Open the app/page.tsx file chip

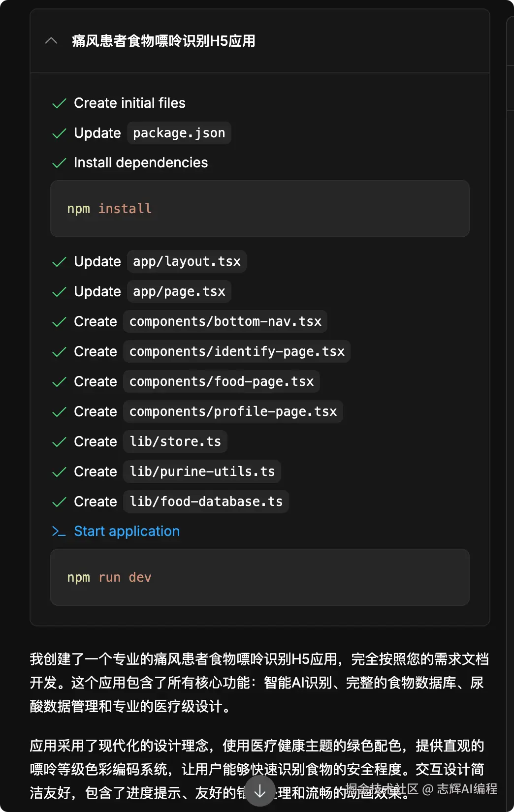tap(179, 292)
